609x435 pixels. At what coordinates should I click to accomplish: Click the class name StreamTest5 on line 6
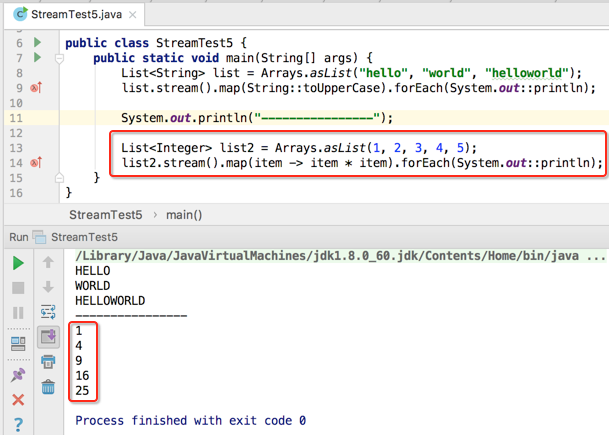click(194, 43)
